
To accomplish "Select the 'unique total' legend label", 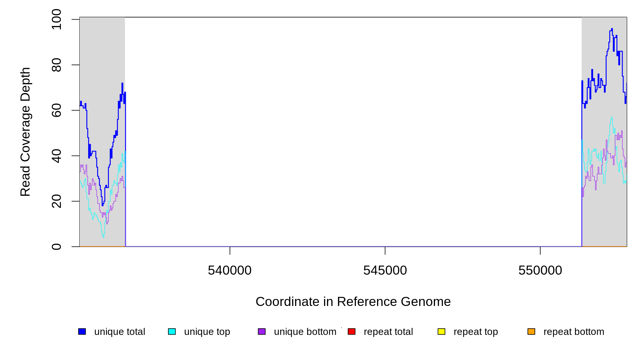I will pyautogui.click(x=119, y=332).
